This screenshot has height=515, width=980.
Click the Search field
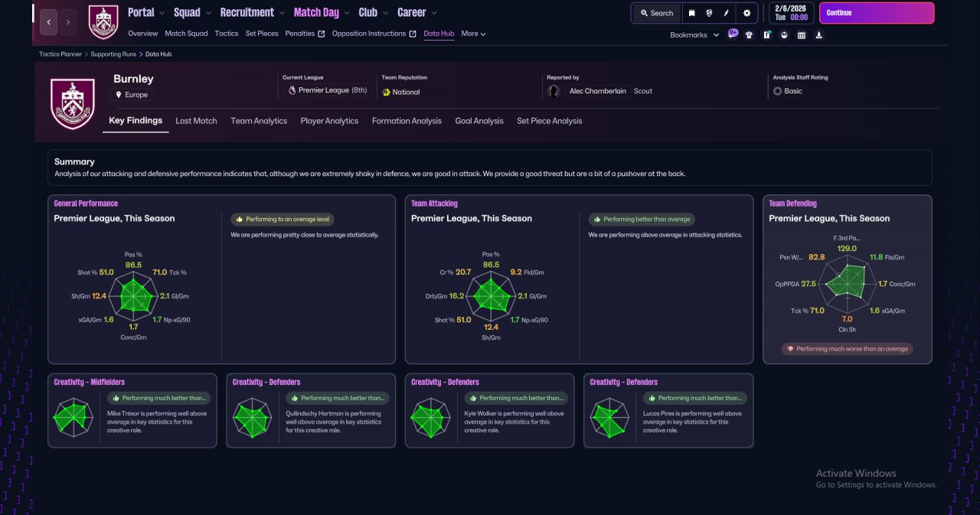click(655, 13)
